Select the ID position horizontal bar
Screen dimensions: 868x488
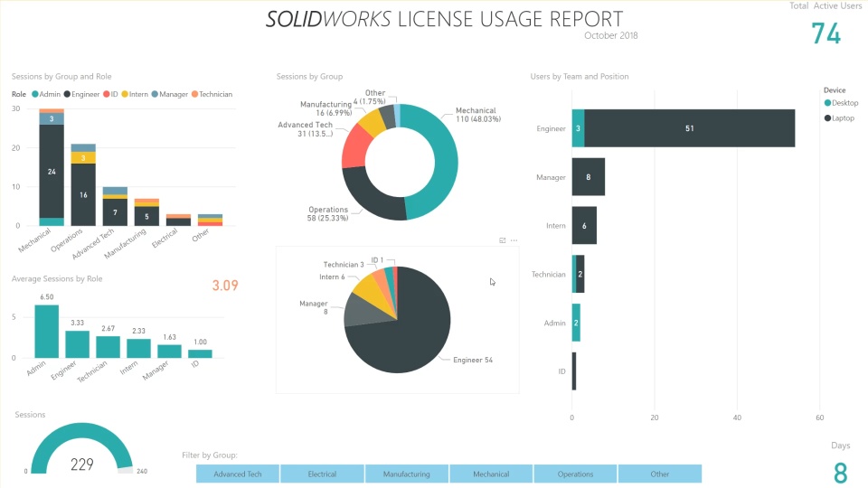point(574,371)
